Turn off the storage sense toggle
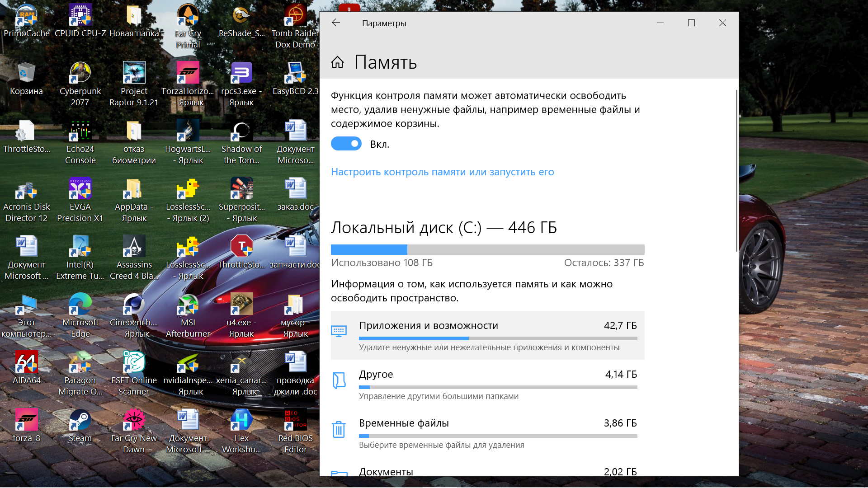This screenshot has width=868, height=488. click(x=346, y=144)
